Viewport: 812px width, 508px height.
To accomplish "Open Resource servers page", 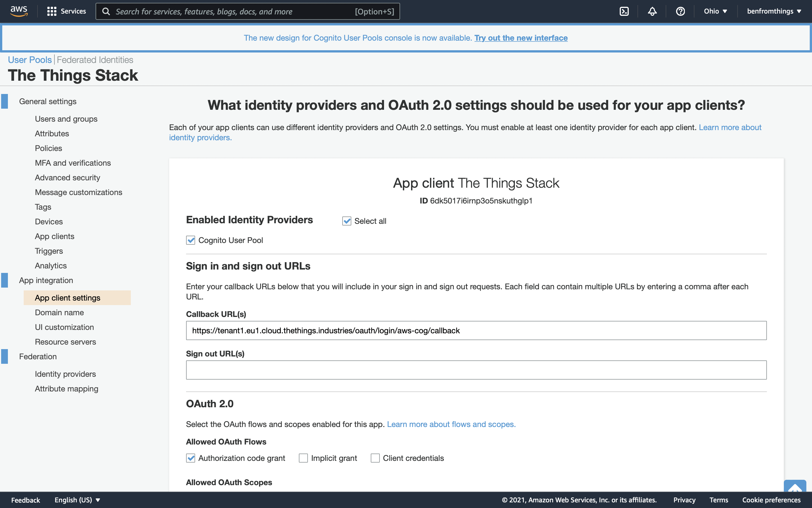I will [65, 342].
